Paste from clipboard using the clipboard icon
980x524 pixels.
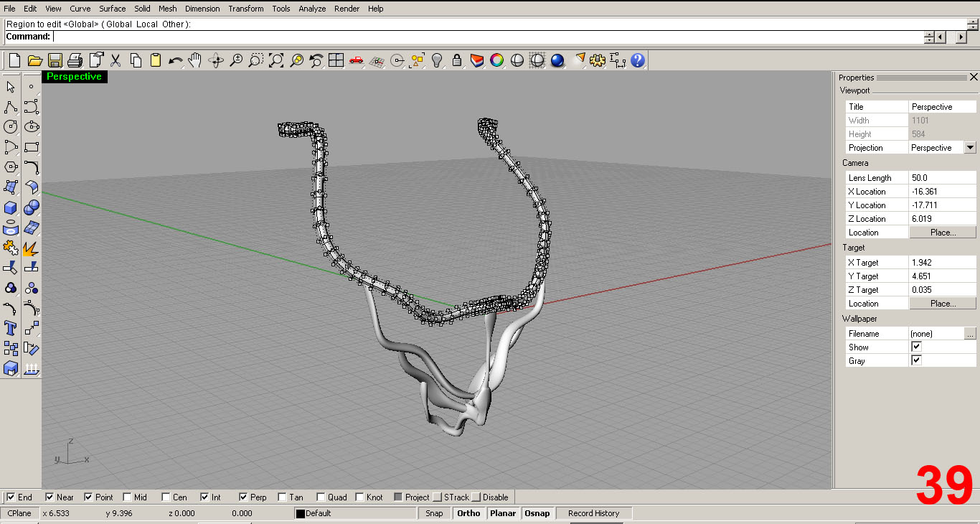point(156,60)
